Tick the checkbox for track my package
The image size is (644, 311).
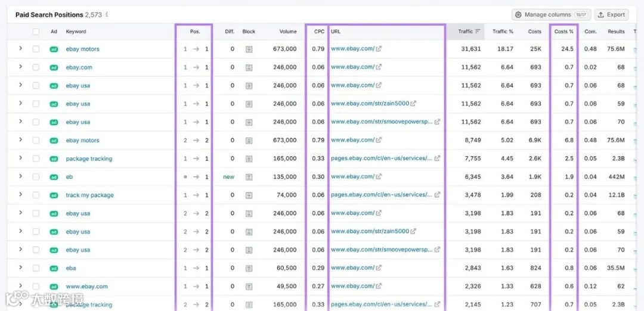[x=36, y=195]
